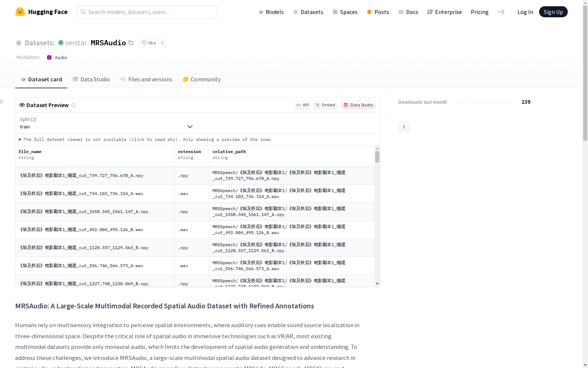
Task: Click the extension column header
Action: 192,156
